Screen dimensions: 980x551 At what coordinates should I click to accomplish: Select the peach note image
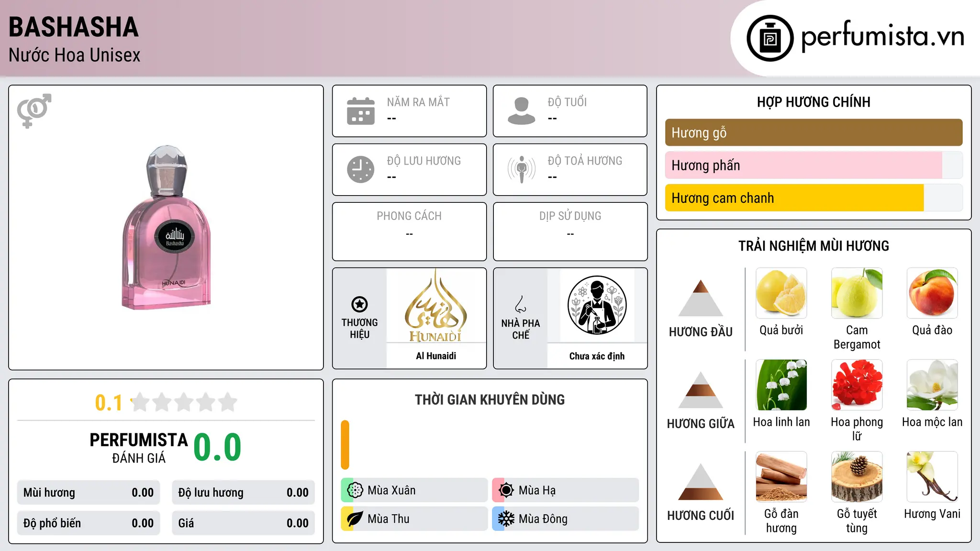click(932, 293)
